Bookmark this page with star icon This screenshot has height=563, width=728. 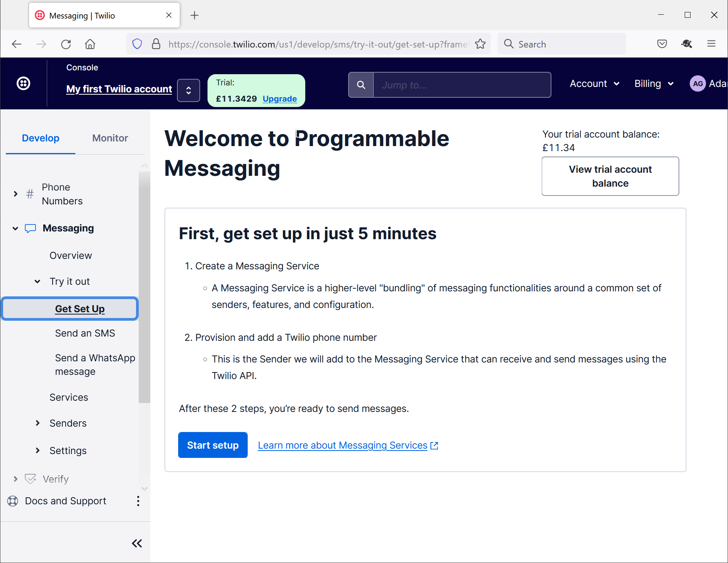tap(480, 44)
